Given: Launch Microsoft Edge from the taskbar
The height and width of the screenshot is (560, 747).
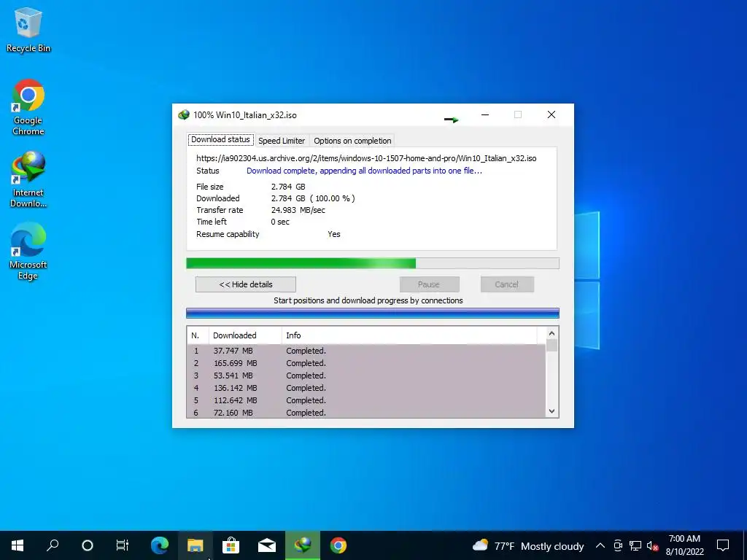Looking at the screenshot, I should coord(160,545).
